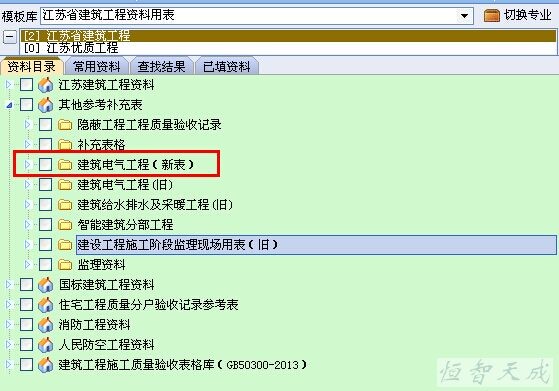
Task: Switch to the 常用资料 tab
Action: [x=97, y=66]
